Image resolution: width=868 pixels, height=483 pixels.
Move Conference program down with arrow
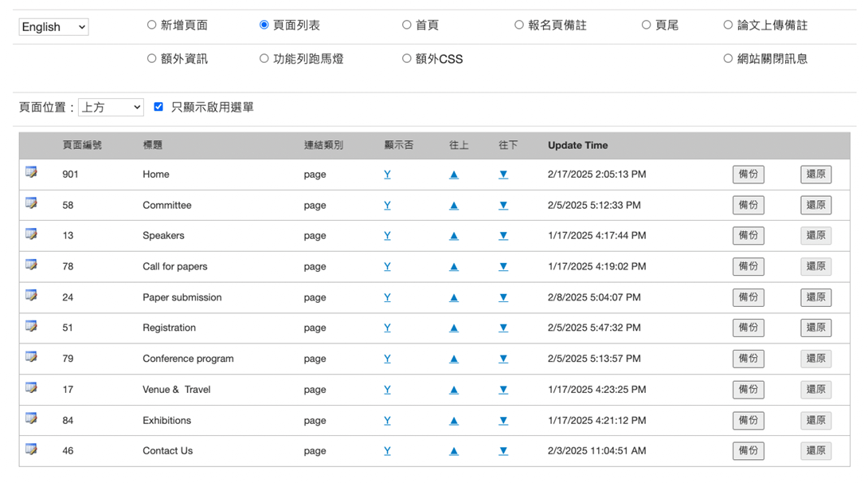point(503,359)
